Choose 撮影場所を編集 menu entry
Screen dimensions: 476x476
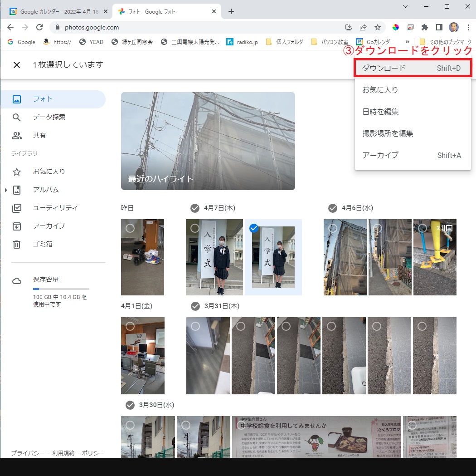(413, 133)
